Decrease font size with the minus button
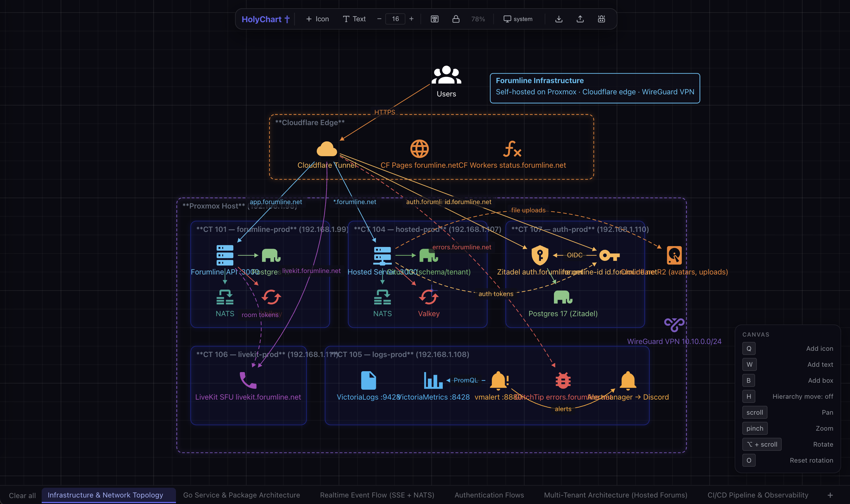The width and height of the screenshot is (850, 504). point(379,19)
